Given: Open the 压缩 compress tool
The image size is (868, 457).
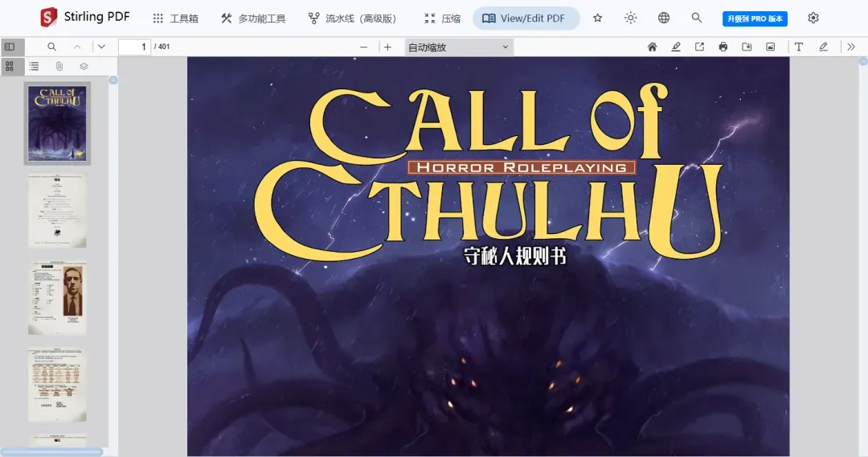Looking at the screenshot, I should 442,19.
